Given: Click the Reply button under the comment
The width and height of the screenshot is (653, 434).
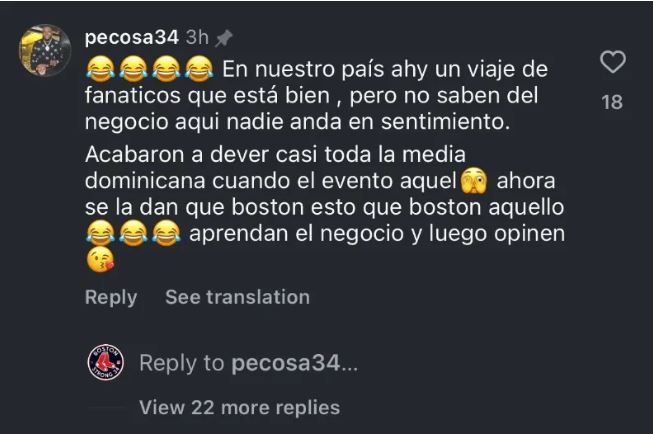Looking at the screenshot, I should coord(111,297).
